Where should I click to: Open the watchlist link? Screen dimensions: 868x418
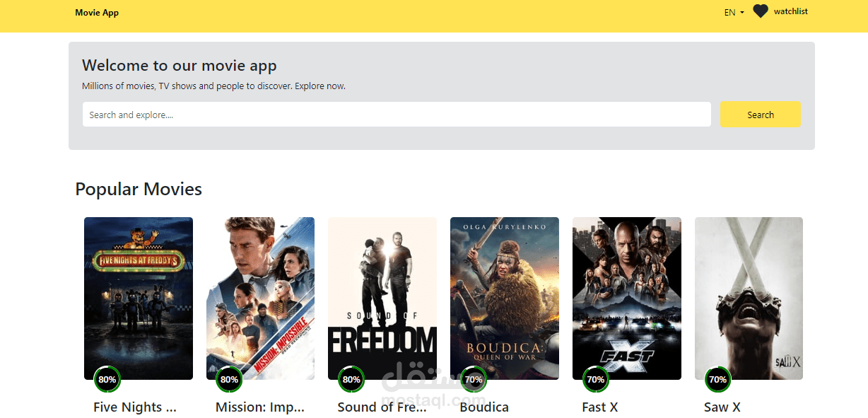[790, 11]
